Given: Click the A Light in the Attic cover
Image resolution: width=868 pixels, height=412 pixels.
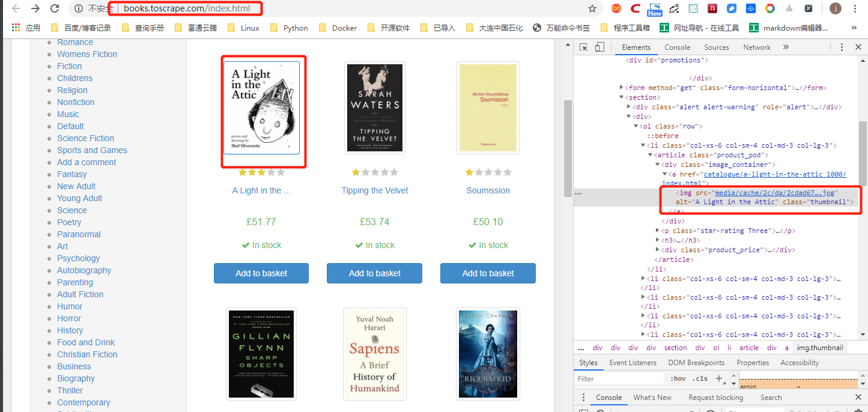Looking at the screenshot, I should [261, 108].
